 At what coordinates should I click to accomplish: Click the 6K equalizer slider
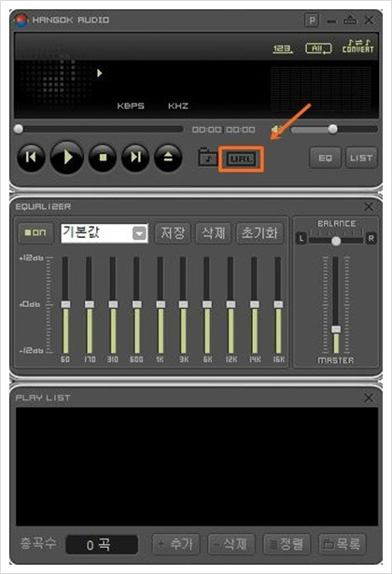207,304
